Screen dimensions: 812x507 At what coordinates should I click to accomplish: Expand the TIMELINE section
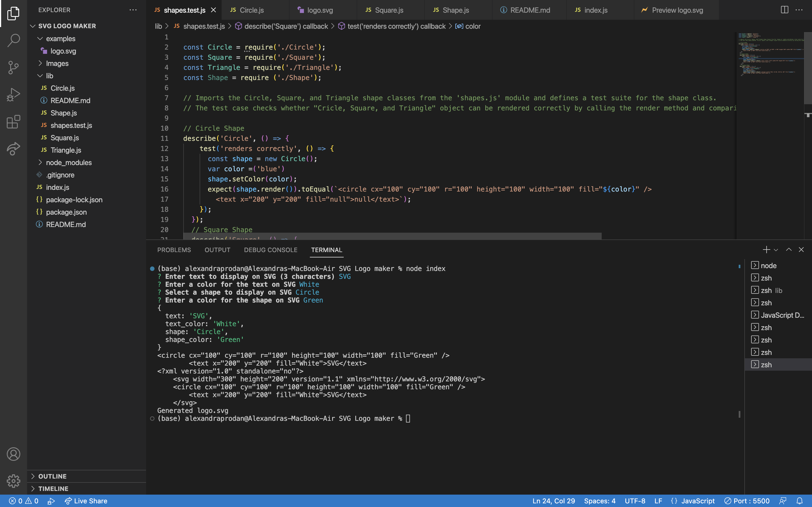(x=54, y=489)
